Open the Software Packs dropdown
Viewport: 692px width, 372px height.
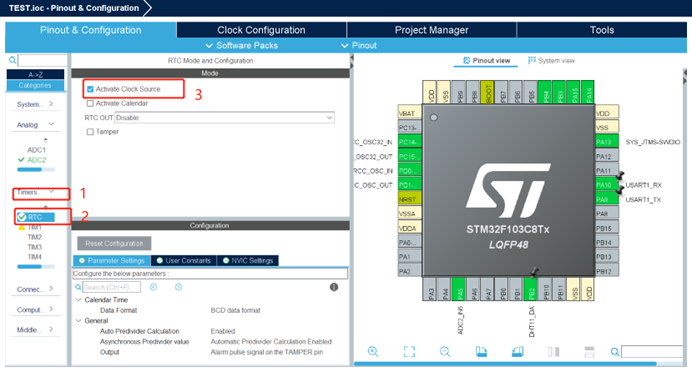pyautogui.click(x=242, y=45)
